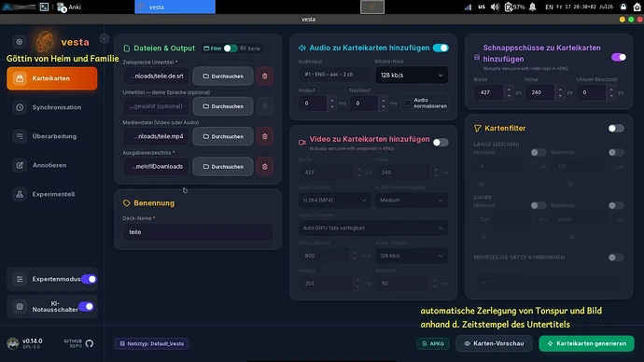Enable Video zu Karteikarten hinzufügen
This screenshot has height=362, width=644.
click(x=441, y=143)
